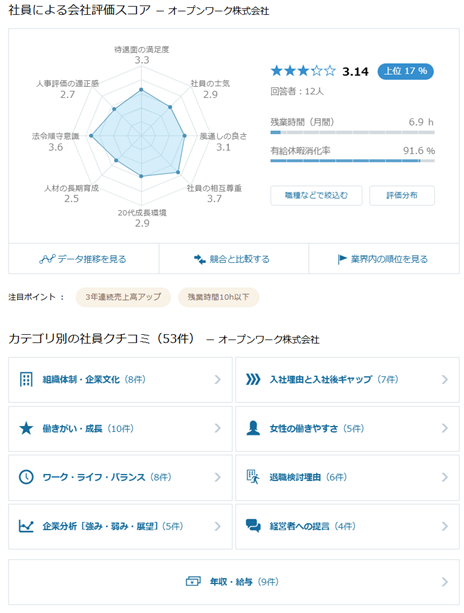The image size is (464, 613).
Task: Click the star icon for 働きがい・成長
Action: (x=26, y=428)
